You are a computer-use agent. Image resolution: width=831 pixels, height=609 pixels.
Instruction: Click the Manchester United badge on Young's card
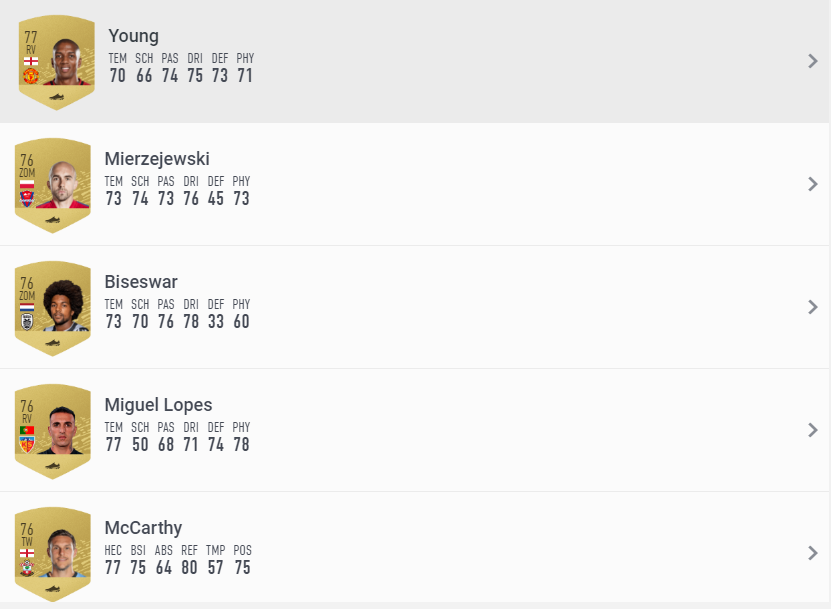click(x=30, y=76)
